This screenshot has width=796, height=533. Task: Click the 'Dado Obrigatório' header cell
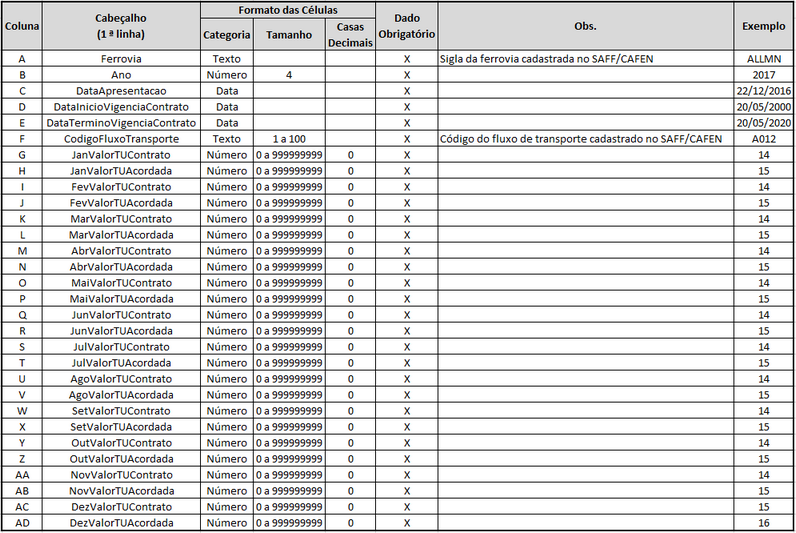pos(407,26)
